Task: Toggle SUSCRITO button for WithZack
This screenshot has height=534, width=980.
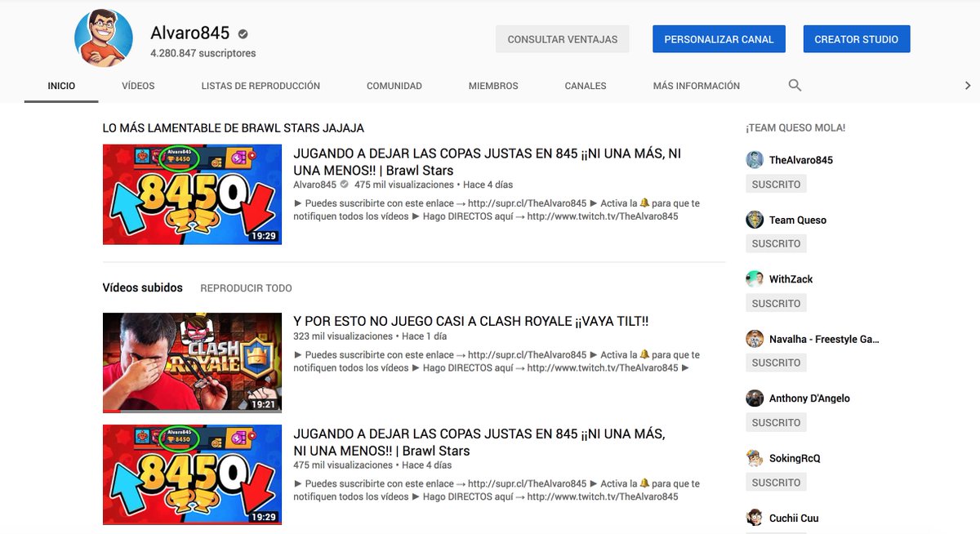Action: [776, 304]
